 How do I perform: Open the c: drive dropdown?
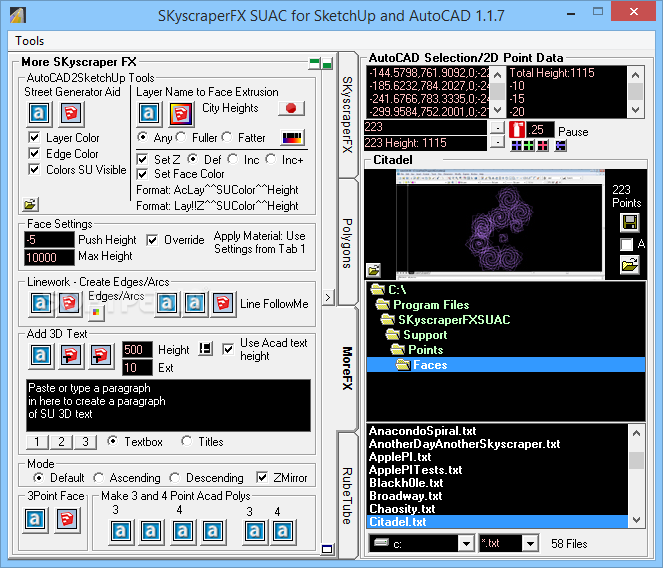(x=466, y=543)
